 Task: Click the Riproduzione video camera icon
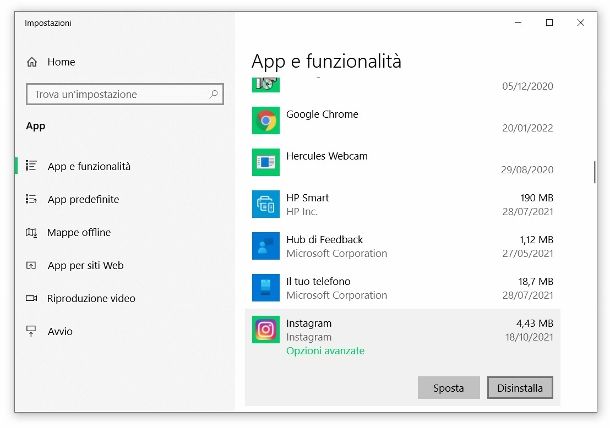(x=31, y=298)
